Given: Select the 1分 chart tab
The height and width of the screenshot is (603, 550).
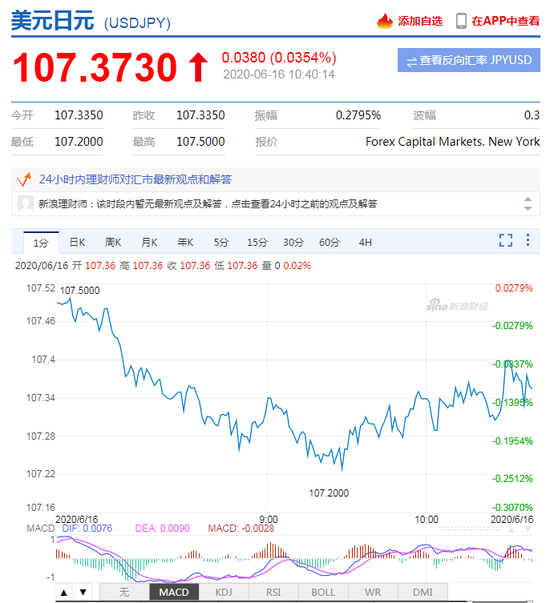Looking at the screenshot, I should [x=41, y=243].
